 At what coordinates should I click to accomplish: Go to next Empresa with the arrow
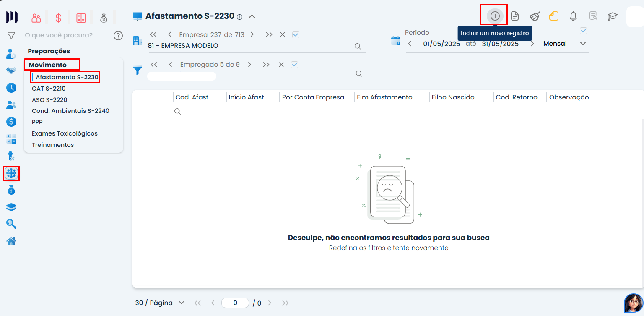click(x=252, y=35)
